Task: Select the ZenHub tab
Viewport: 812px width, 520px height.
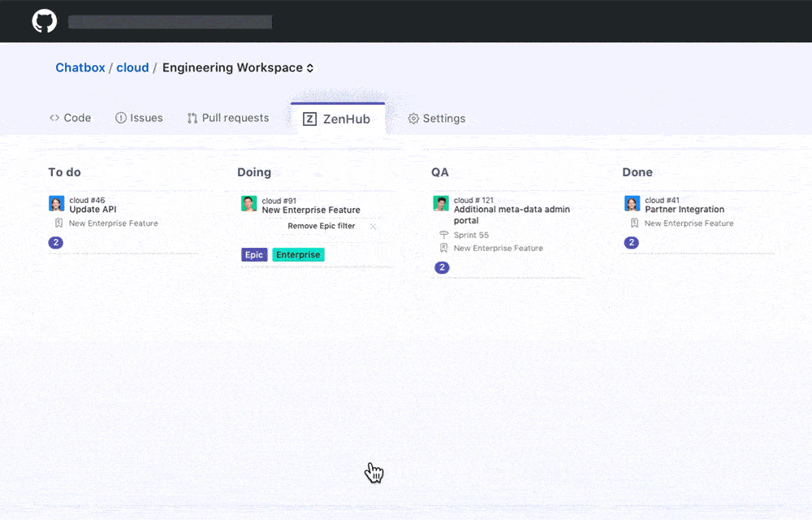Action: (337, 119)
